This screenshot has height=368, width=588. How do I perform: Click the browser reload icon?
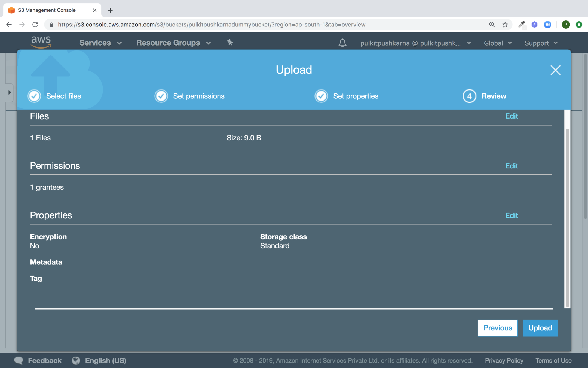(x=35, y=25)
